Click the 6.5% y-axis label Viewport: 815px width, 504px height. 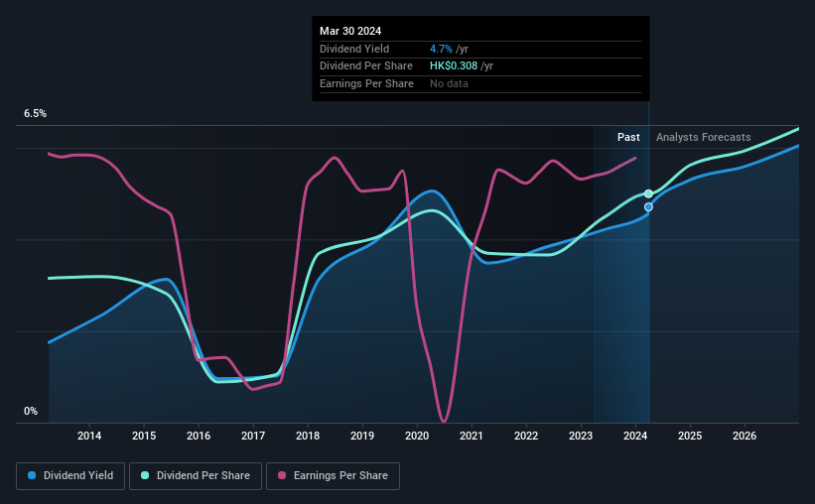35,113
